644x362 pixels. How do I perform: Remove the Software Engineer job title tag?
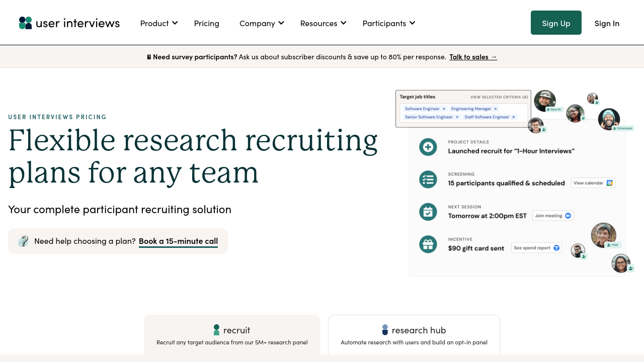tap(444, 109)
